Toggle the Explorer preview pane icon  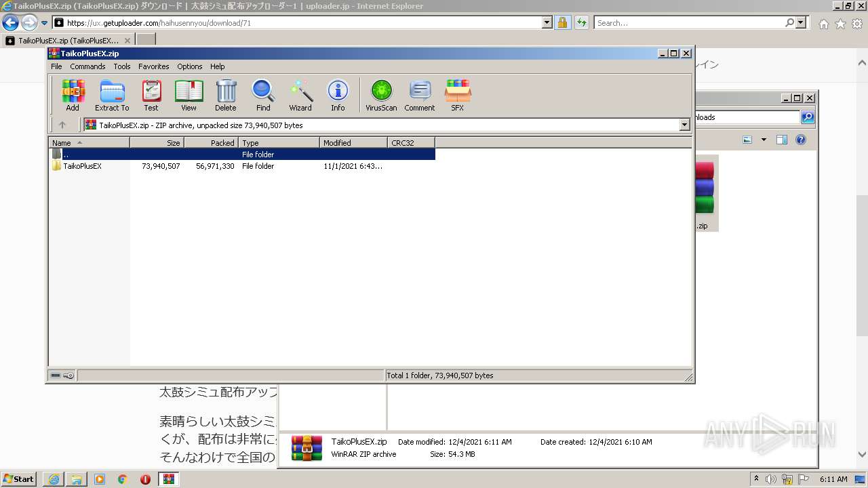coord(782,140)
